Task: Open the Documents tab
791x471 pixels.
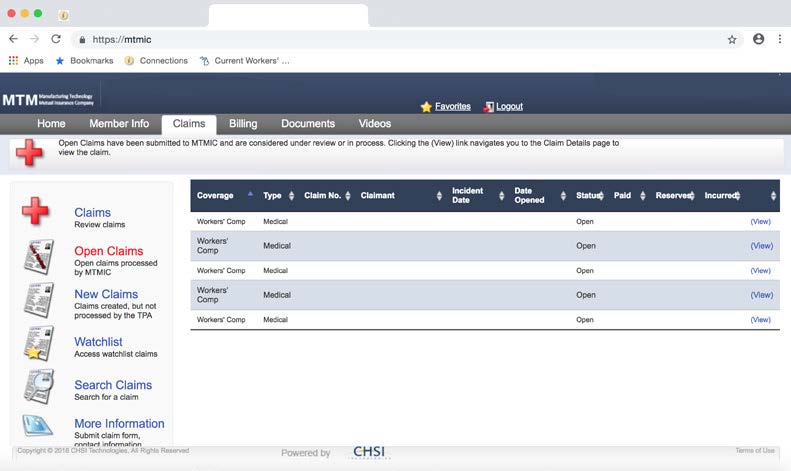Action: (x=308, y=124)
